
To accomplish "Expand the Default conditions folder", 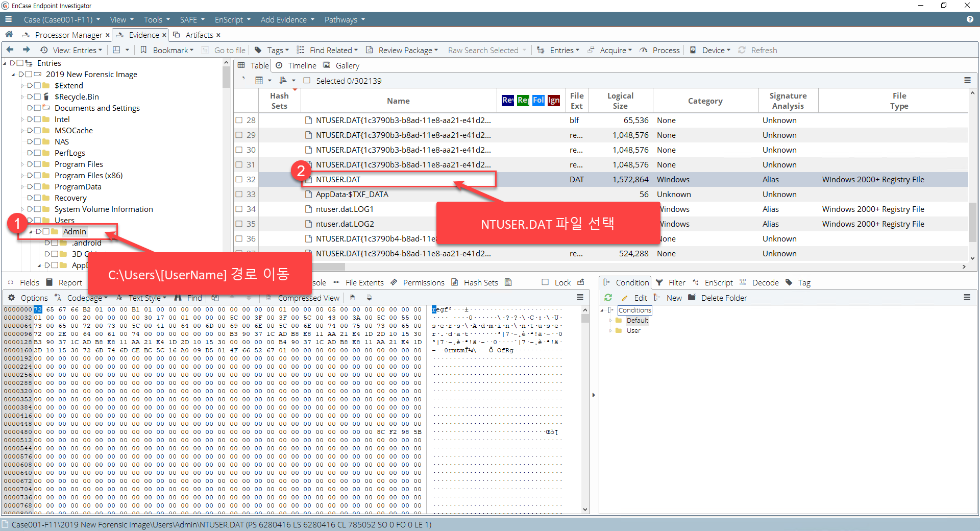I will tap(610, 321).
